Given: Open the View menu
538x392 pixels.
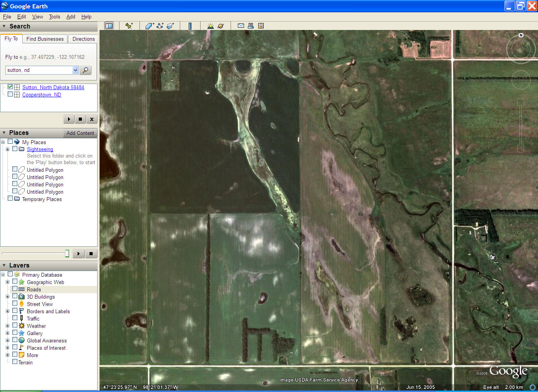Looking at the screenshot, I should (x=38, y=17).
